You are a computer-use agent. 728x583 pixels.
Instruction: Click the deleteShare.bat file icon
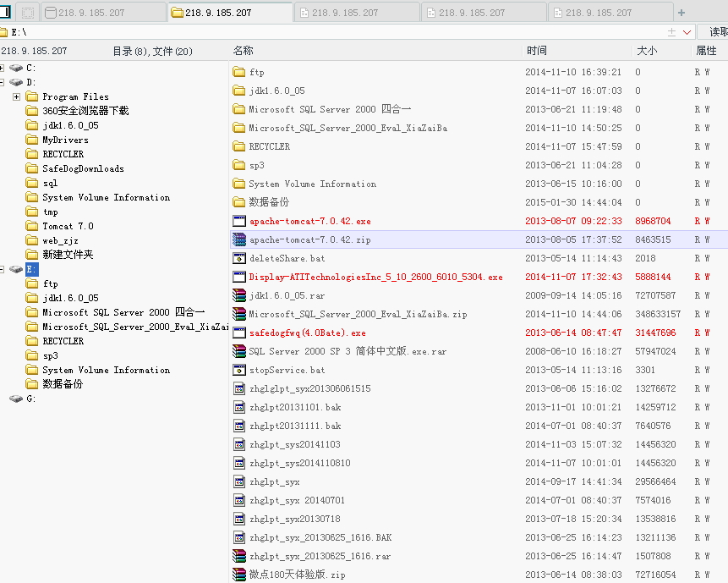(239, 258)
